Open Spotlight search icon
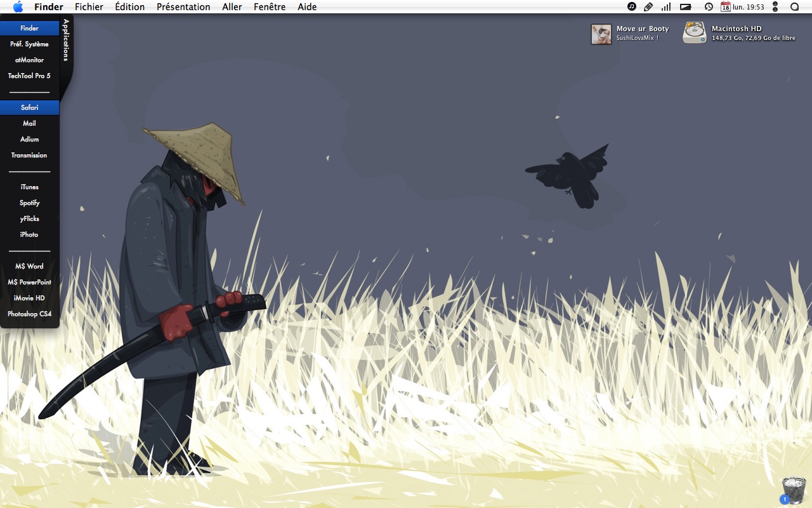The image size is (812, 508). tap(794, 7)
